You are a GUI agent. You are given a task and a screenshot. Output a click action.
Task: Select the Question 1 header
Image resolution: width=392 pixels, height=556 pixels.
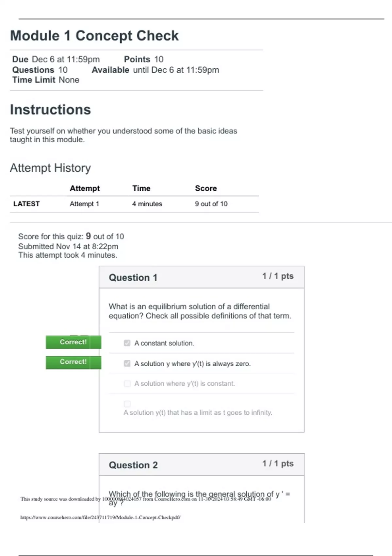133,278
